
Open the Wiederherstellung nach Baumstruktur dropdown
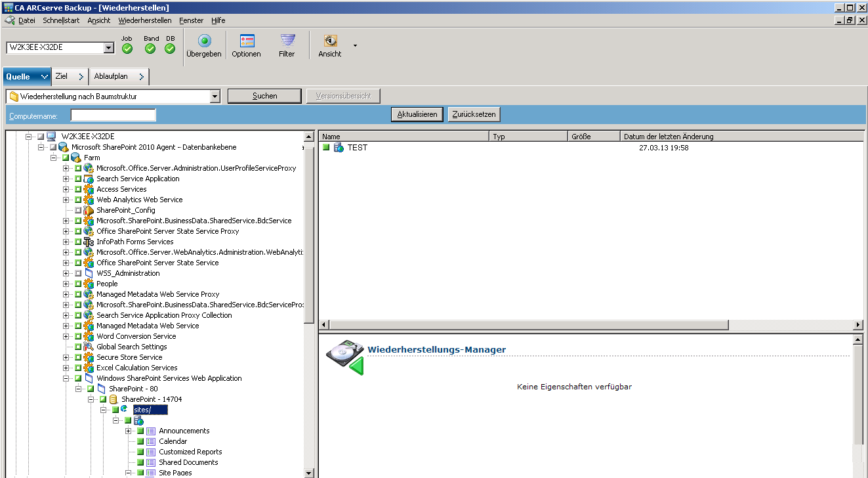tap(215, 97)
